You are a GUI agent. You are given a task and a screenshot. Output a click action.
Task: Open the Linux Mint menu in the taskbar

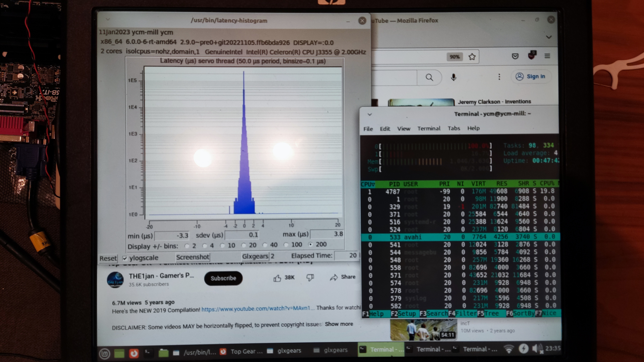(104, 354)
